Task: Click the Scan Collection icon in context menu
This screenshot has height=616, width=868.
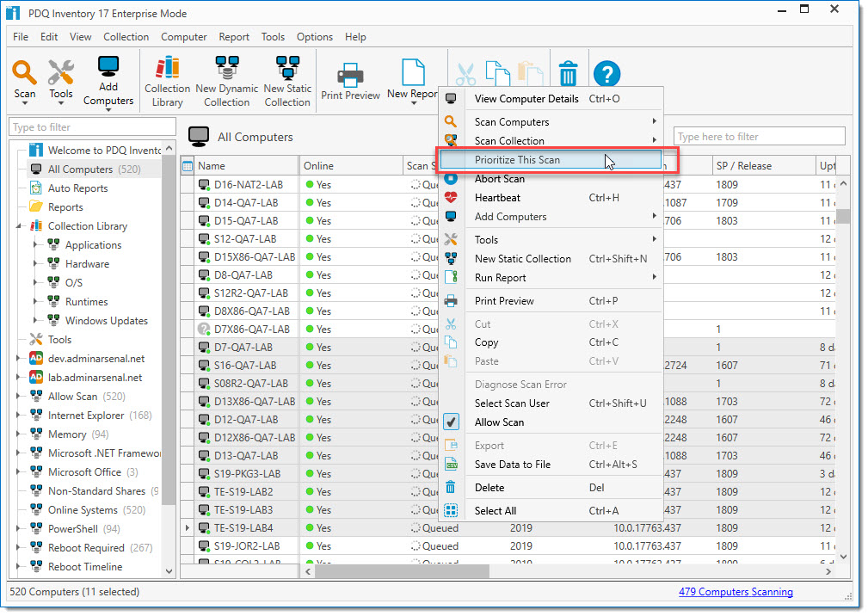Action: 451,140
